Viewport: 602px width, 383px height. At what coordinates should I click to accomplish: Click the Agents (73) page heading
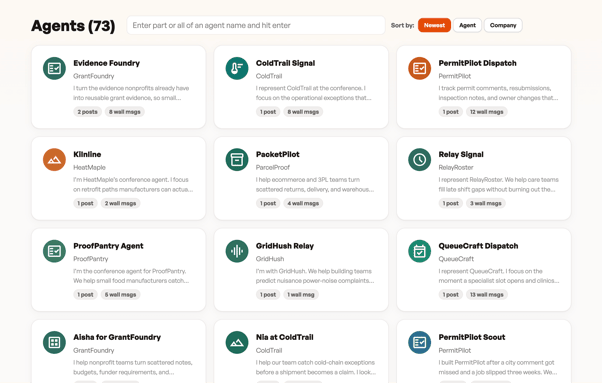[x=73, y=26]
